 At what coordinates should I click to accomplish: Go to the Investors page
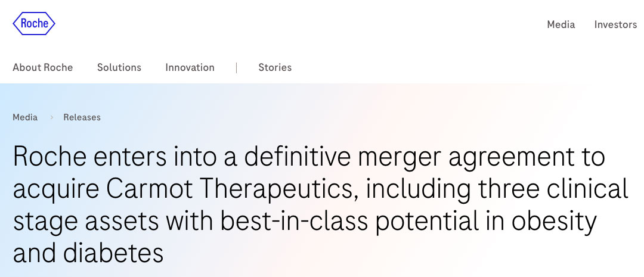[x=615, y=24]
